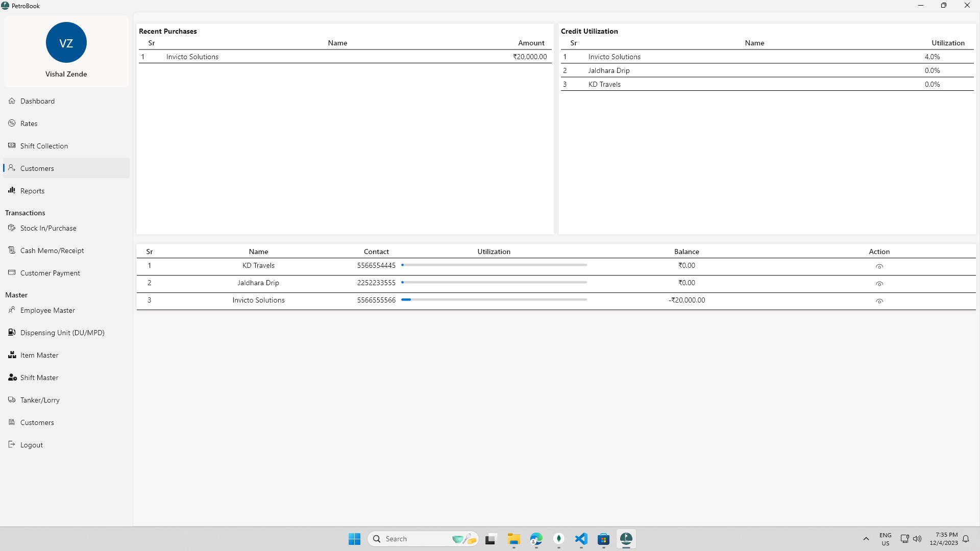Open the Dashboard page from sidebar
Screen dimensions: 980x551
click(x=66, y=101)
